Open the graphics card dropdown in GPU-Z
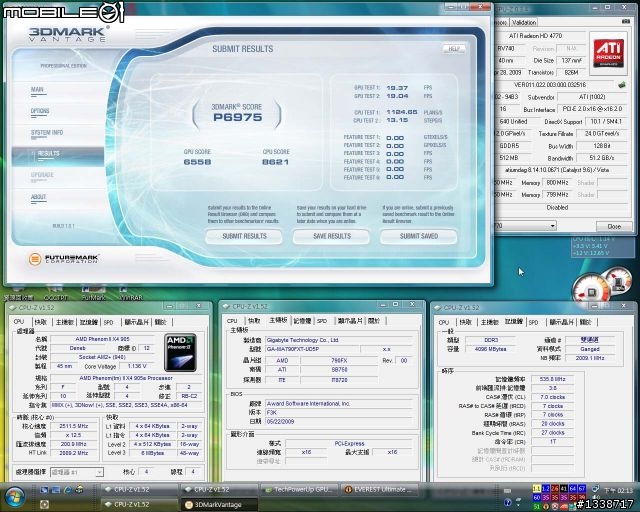 [526, 226]
